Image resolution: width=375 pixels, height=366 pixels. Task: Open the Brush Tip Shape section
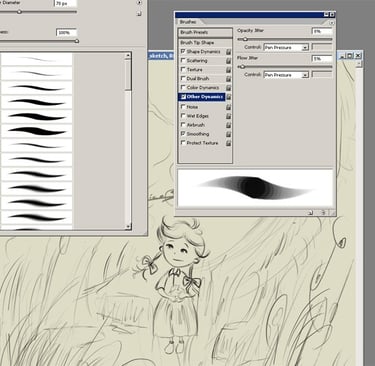pos(205,43)
